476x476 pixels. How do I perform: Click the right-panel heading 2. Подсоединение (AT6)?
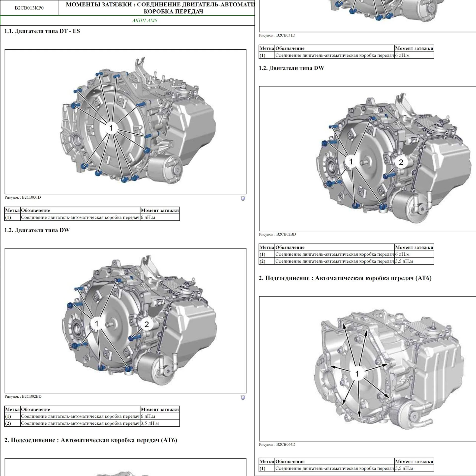coord(345,278)
